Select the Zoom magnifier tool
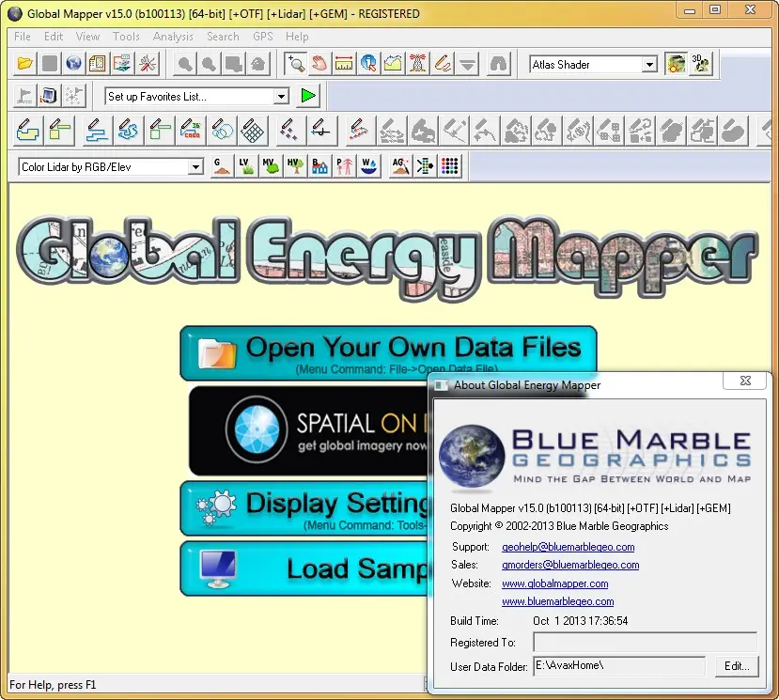779x700 pixels. 296,64
